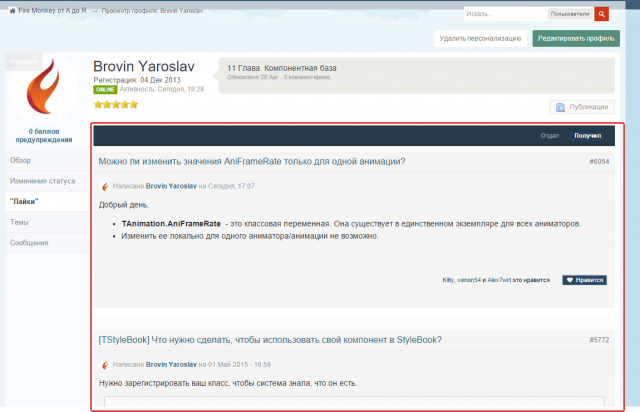
Task: Click the red search magnifier button
Action: point(601,14)
